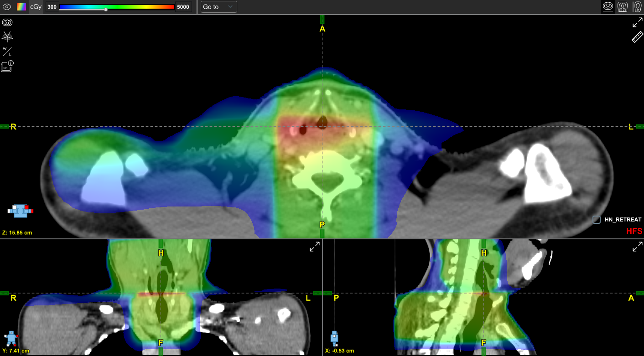Image resolution: width=644 pixels, height=356 pixels.
Task: Open the dose colormap rainbow swatch
Action: click(21, 7)
